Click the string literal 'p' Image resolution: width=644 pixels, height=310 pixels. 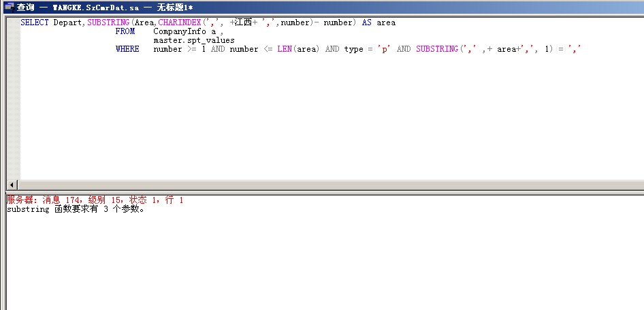385,49
